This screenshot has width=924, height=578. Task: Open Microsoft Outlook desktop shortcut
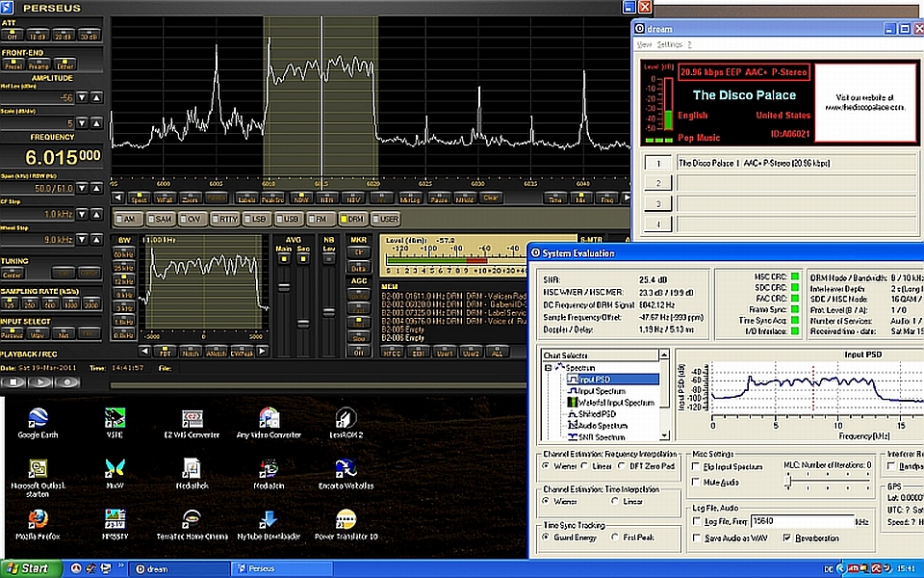point(38,478)
